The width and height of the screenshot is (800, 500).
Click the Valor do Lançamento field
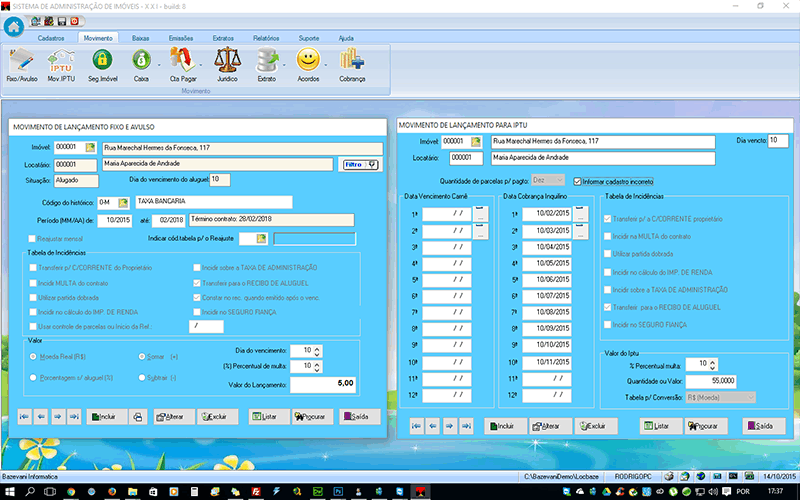[323, 384]
